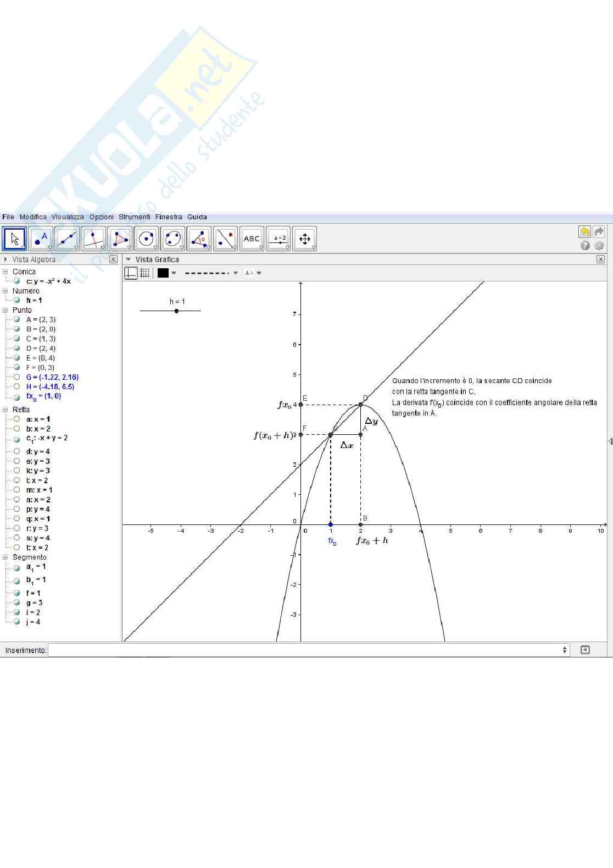Toggle visibility of point G
Image resolution: width=613 pixels, height=868 pixels.
(x=17, y=377)
